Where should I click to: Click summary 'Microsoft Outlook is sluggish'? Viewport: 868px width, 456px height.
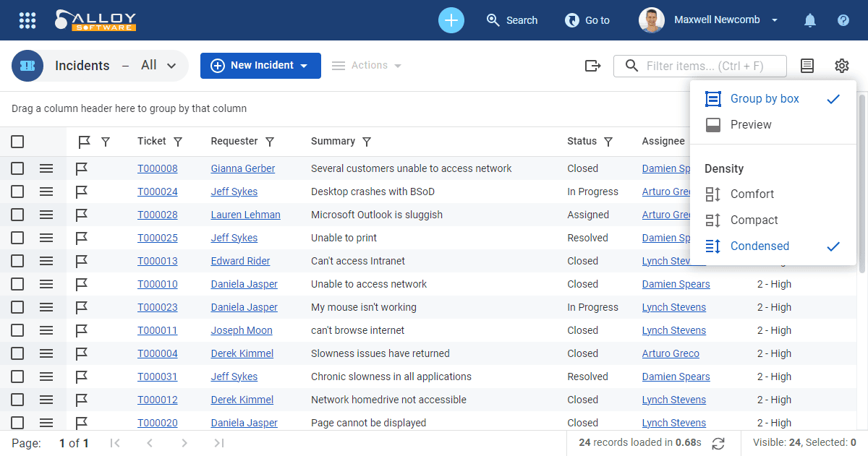[377, 215]
